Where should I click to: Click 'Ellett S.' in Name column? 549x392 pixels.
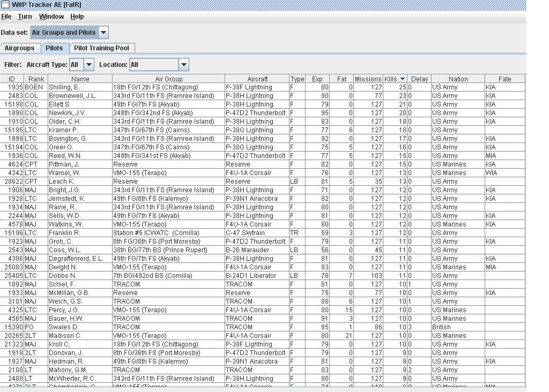point(80,104)
